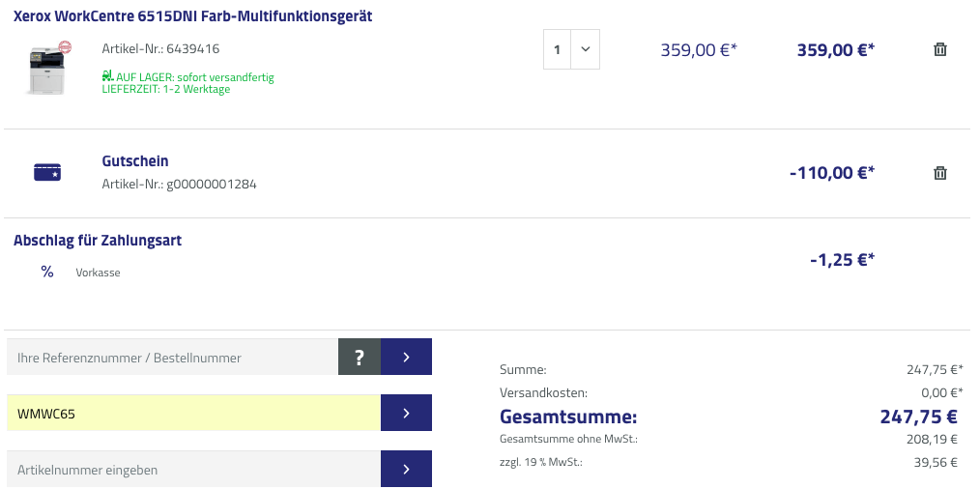
Task: Click the Abschlag für Zahlungsart heading
Action: [x=98, y=241]
